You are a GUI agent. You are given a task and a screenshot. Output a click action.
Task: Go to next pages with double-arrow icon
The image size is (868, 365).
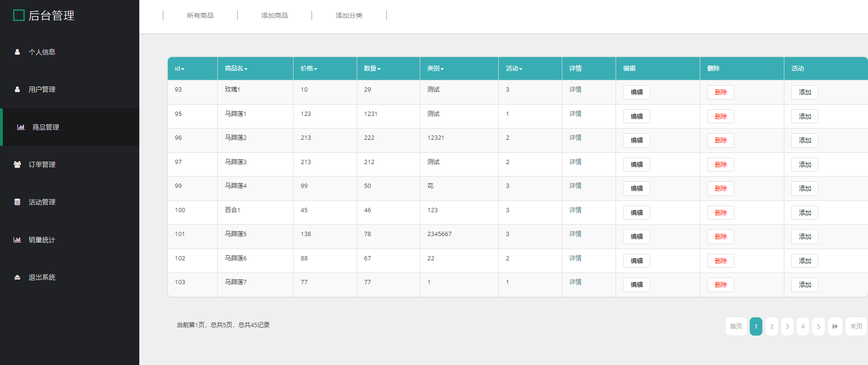tap(835, 326)
